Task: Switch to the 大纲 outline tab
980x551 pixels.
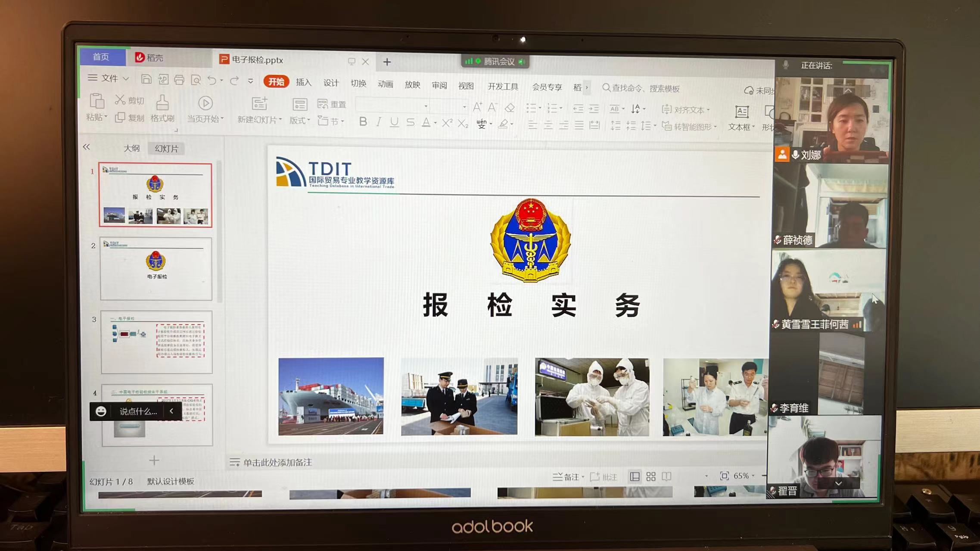Action: point(131,148)
